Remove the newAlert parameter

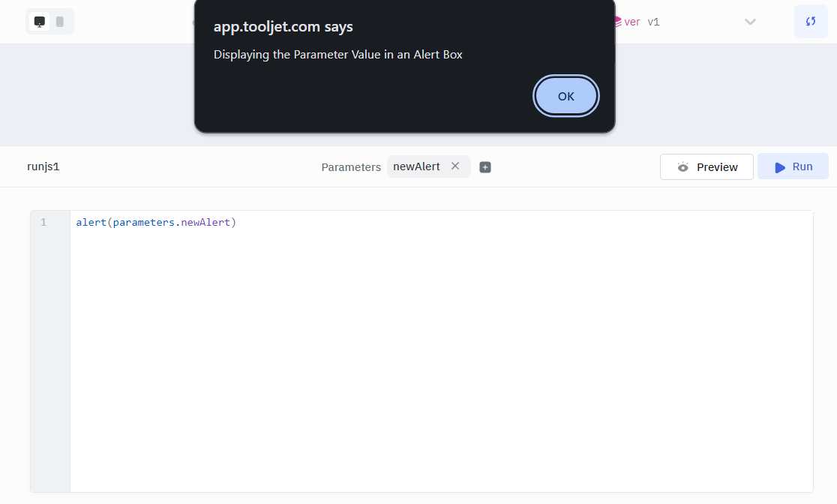(455, 166)
